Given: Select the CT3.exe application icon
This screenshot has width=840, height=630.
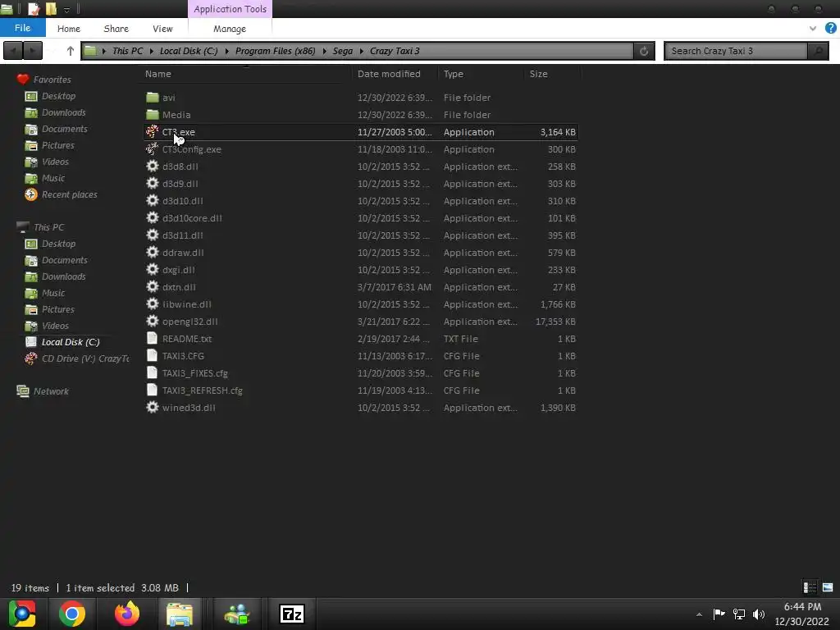Looking at the screenshot, I should (x=153, y=132).
